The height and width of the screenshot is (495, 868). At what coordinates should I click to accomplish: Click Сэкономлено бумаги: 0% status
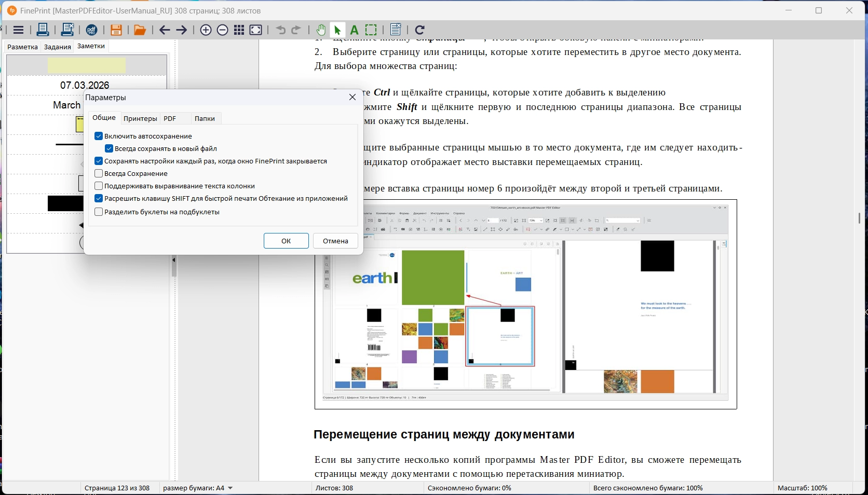[x=469, y=488]
